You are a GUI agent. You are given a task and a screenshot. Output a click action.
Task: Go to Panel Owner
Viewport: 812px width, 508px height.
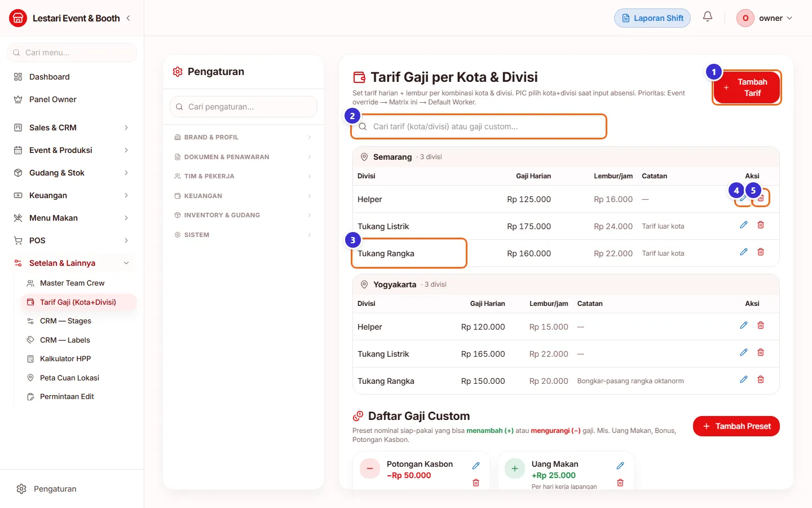72,99
